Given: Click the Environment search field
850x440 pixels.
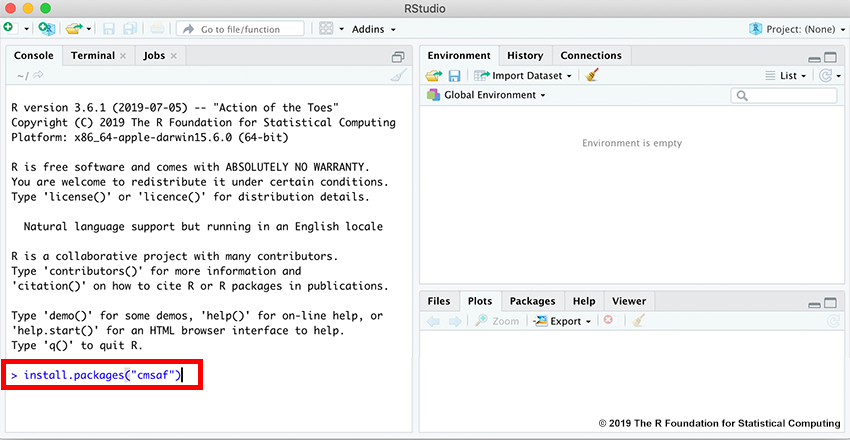Looking at the screenshot, I should (x=784, y=95).
